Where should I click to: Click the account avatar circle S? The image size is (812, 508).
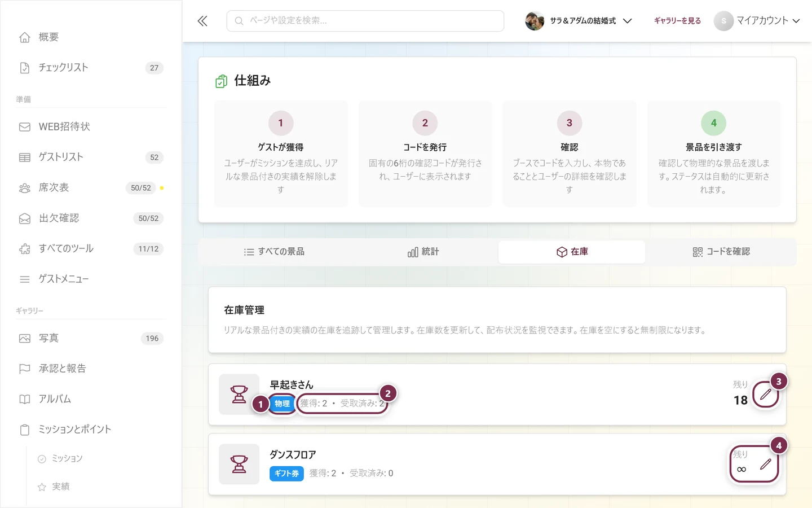point(723,21)
